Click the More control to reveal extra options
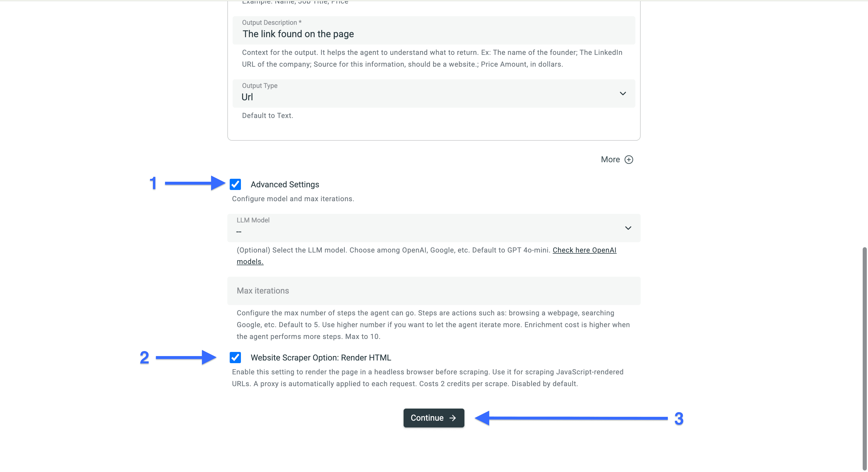The image size is (868, 472). click(617, 159)
